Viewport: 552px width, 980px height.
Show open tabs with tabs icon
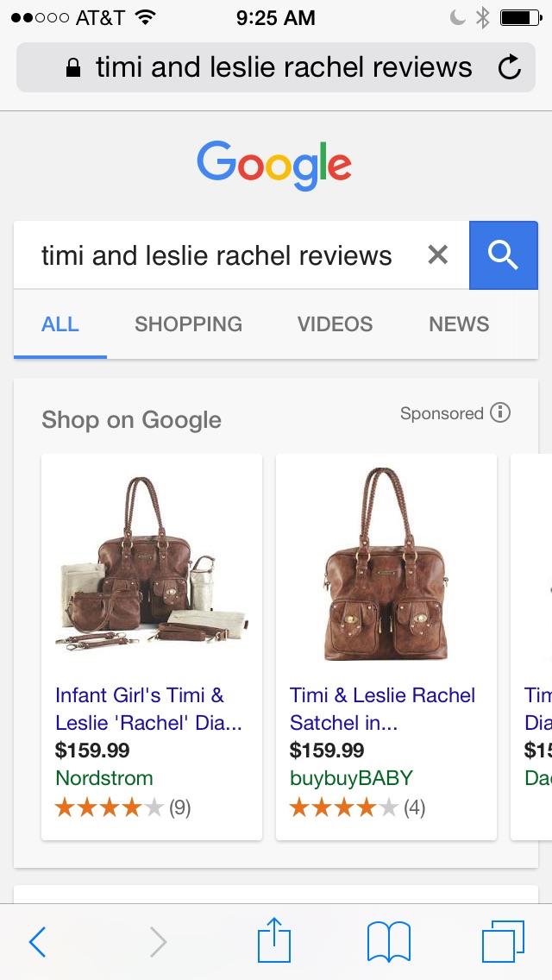503,941
